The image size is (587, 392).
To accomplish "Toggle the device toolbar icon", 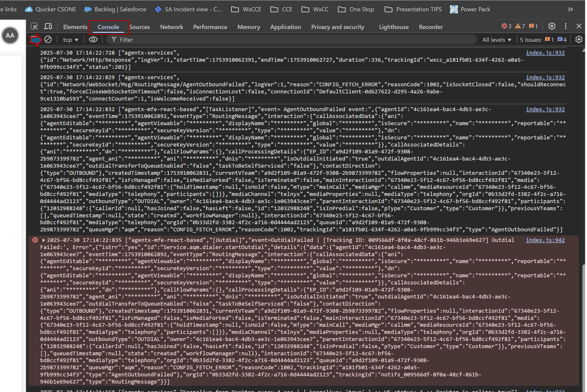I will click(x=48, y=26).
